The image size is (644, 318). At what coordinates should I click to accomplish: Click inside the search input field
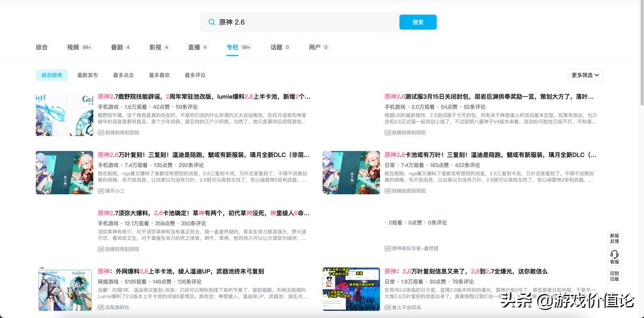click(295, 22)
